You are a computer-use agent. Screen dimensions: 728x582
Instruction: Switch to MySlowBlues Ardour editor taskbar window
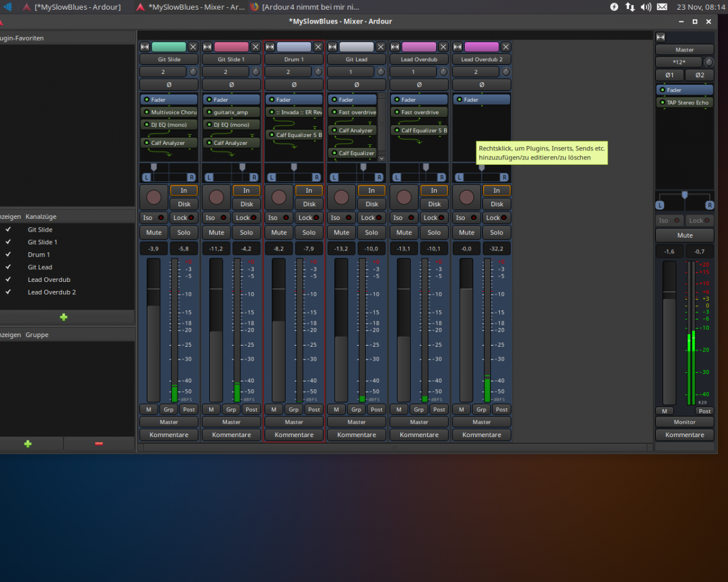[72, 7]
